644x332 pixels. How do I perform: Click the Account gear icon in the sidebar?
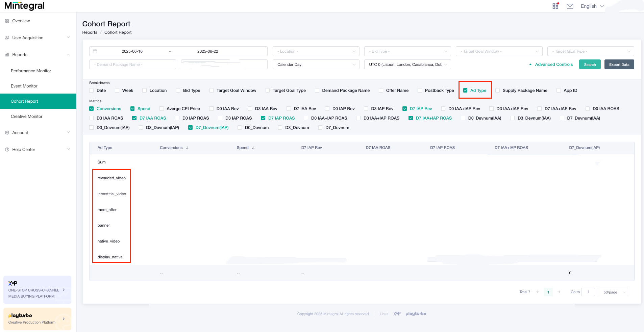pos(7,132)
